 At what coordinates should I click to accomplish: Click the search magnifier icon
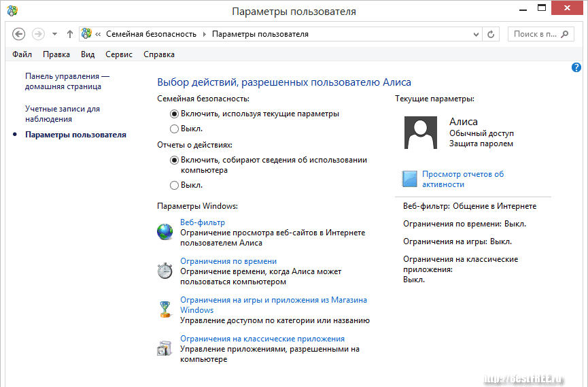pyautogui.click(x=565, y=34)
